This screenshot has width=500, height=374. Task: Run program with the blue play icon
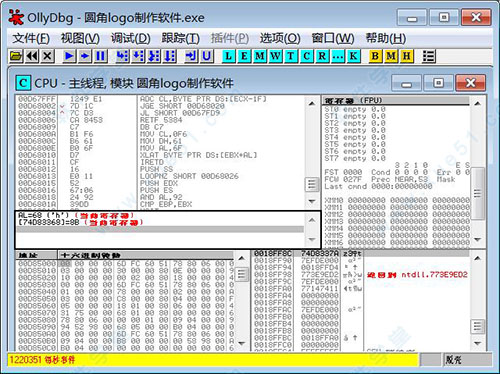(x=69, y=56)
